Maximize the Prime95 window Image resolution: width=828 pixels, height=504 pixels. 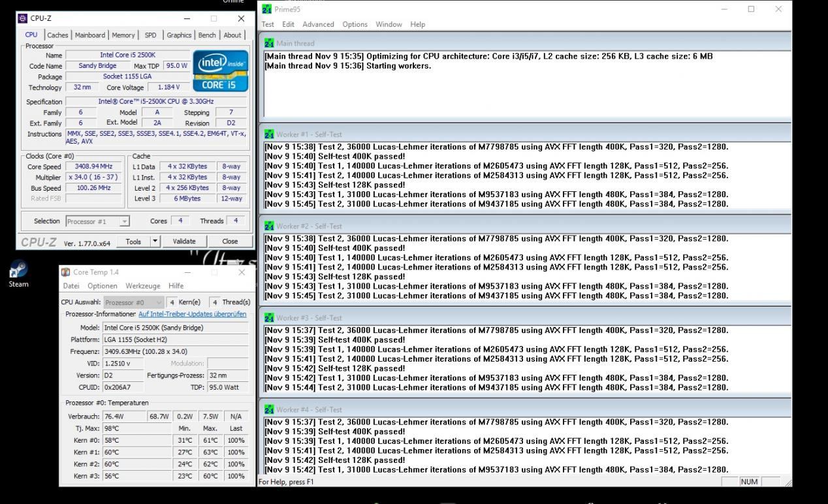pyautogui.click(x=751, y=9)
